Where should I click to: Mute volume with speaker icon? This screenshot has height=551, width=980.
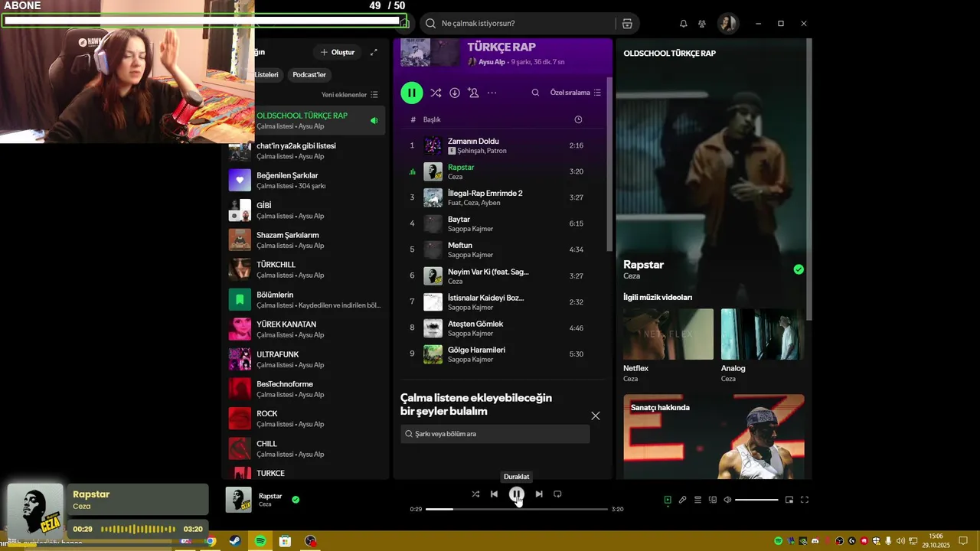pos(727,500)
